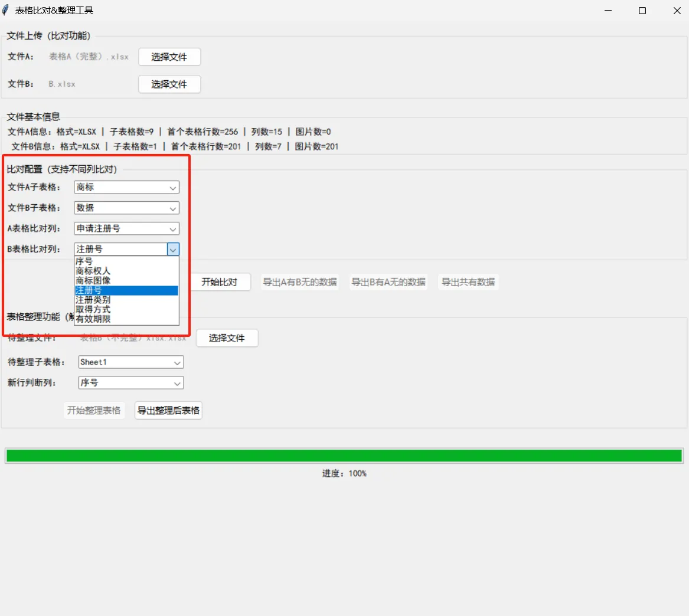The height and width of the screenshot is (616, 689).
Task: Open the 文件A子表格 dropdown showing 商标
Action: point(126,188)
